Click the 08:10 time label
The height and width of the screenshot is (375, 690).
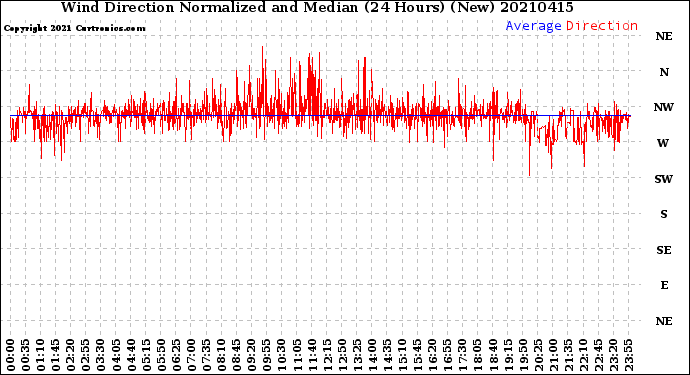[222, 355]
